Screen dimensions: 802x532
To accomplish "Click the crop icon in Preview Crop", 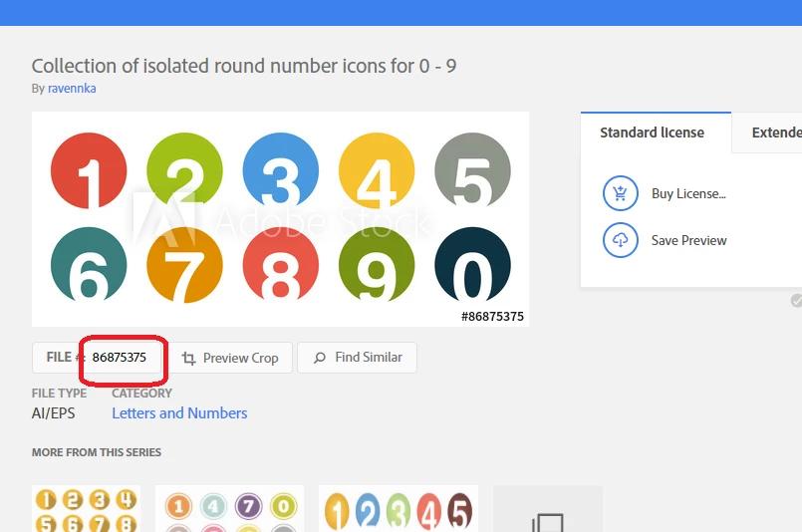I will (x=188, y=358).
